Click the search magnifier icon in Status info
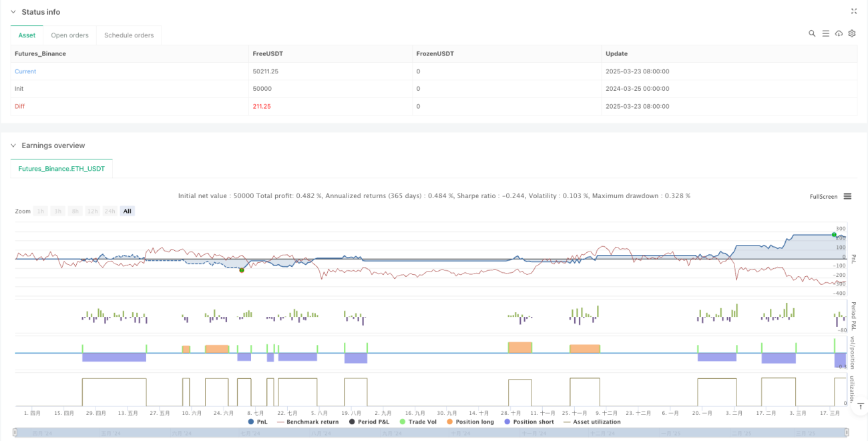The image size is (868, 441). 812,33
